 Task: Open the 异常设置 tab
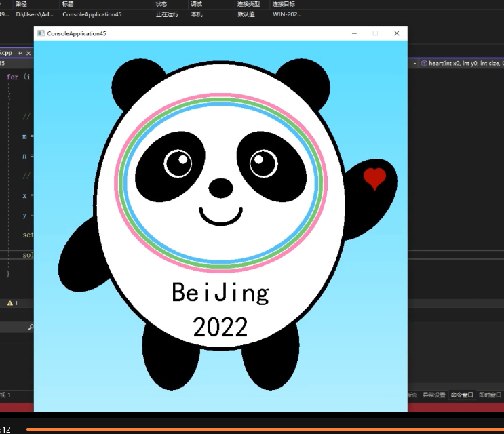(434, 395)
